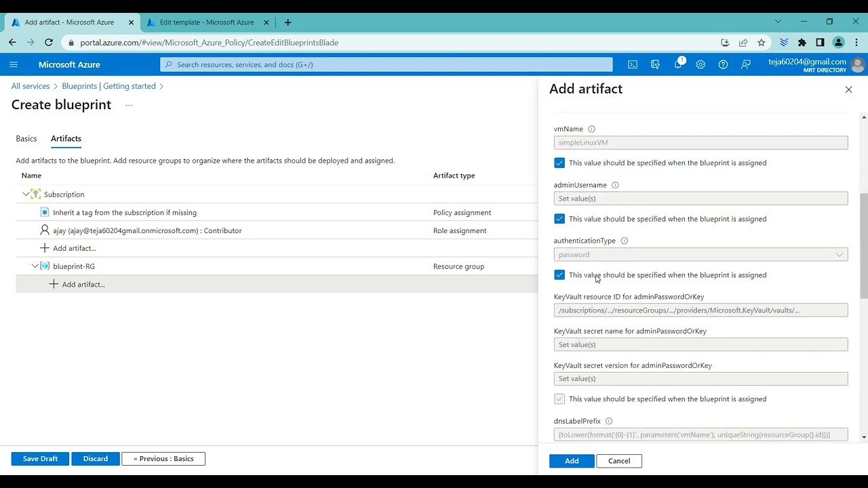Viewport: 868px width, 488px height.
Task: Select Inherit a tag from the subscription row
Action: click(277, 212)
